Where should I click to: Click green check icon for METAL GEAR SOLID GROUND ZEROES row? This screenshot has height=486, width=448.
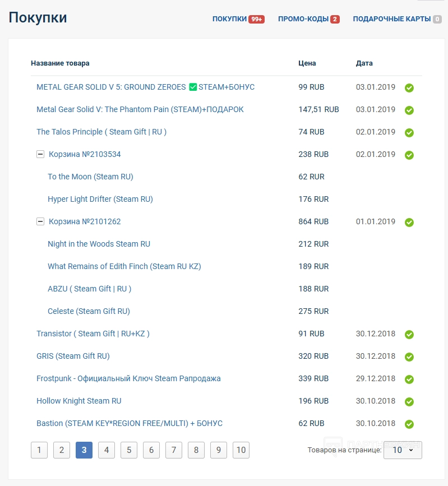coord(409,87)
